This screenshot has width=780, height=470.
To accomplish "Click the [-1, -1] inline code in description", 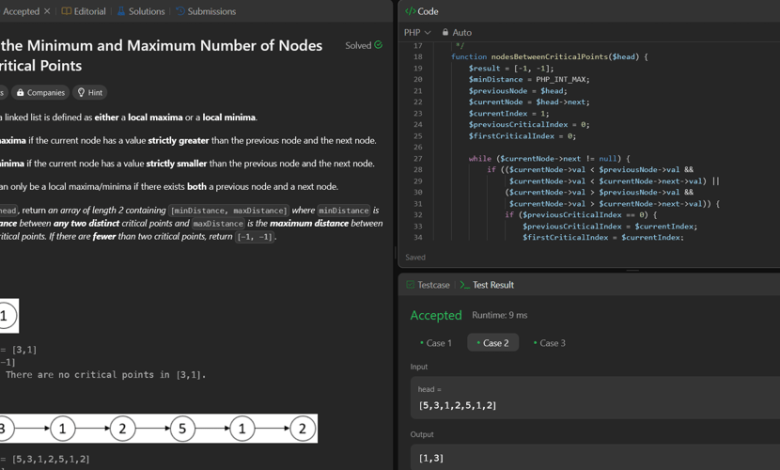I will point(255,237).
